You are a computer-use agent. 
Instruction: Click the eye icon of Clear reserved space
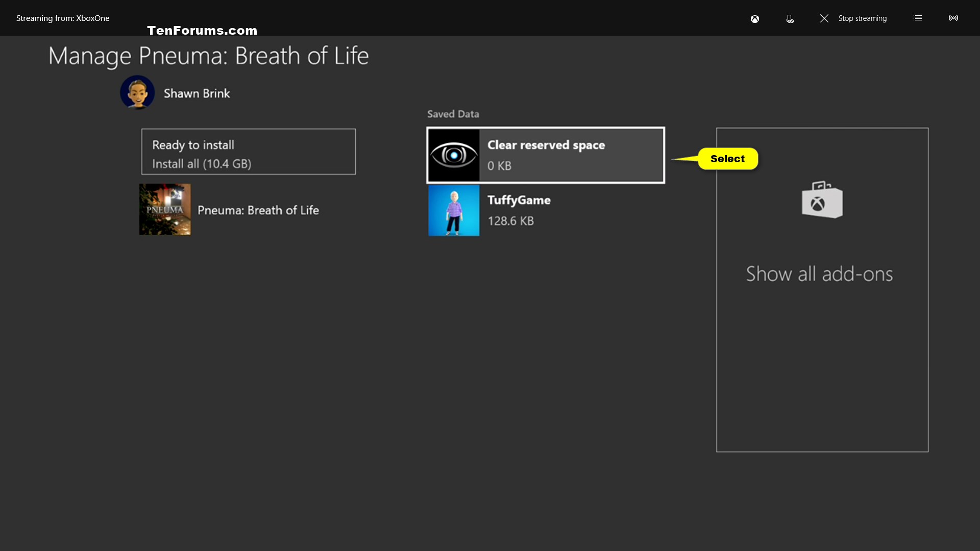click(x=453, y=155)
